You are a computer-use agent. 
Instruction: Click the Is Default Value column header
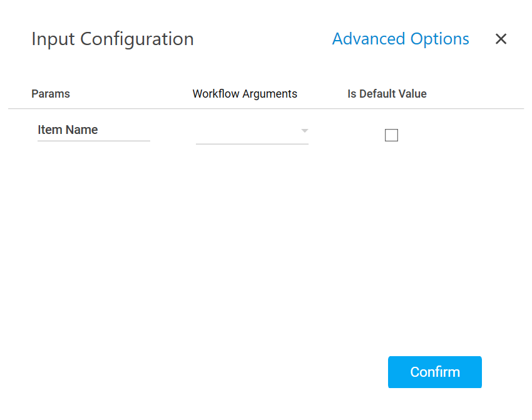click(x=387, y=94)
